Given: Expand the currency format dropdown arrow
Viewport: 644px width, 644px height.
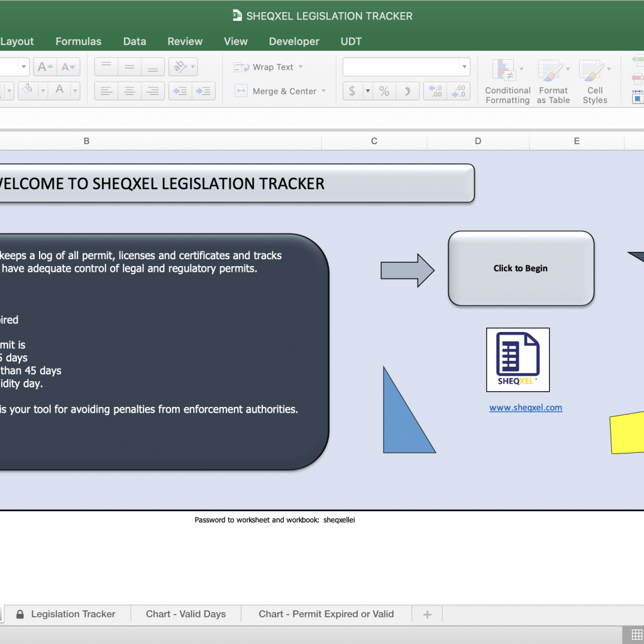Looking at the screenshot, I should click(x=367, y=91).
